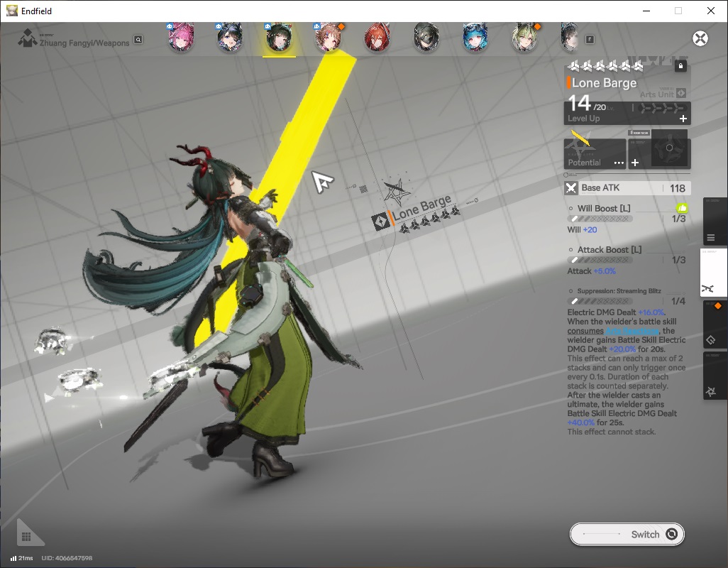
Task: Open the overview tab with list icon
Action: point(714,222)
